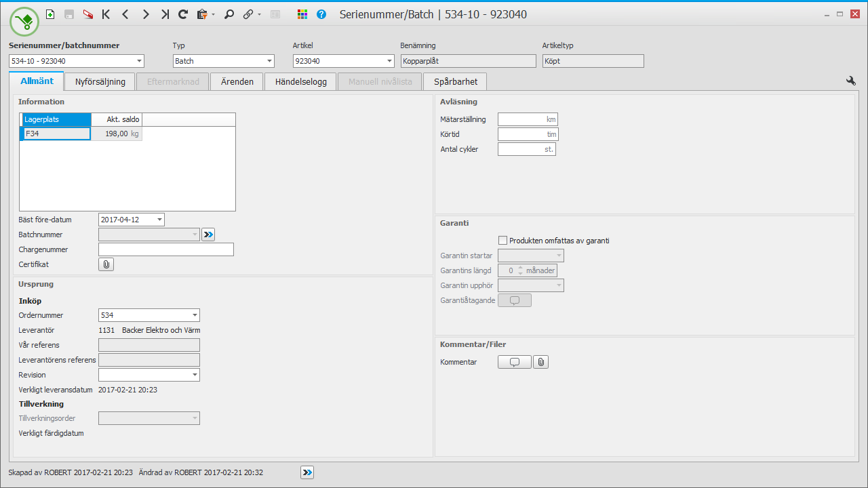Go to the first record
This screenshot has height=488, width=868.
(x=106, y=14)
